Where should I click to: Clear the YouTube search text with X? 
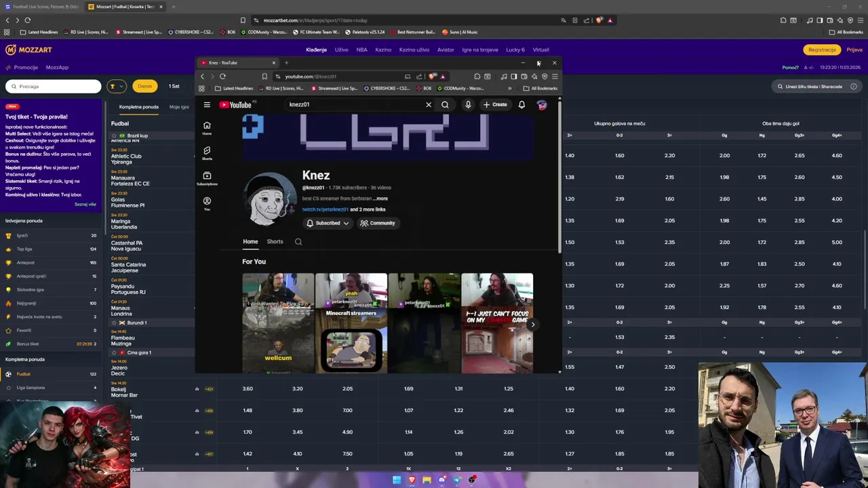point(429,104)
